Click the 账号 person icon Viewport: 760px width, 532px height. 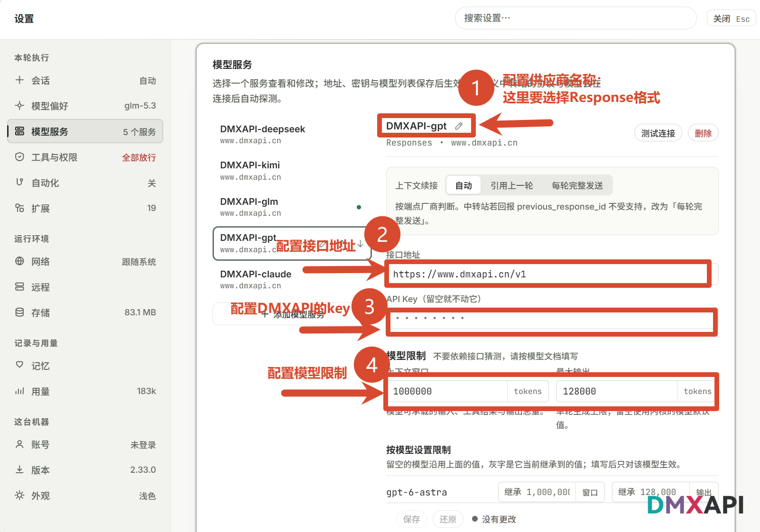pyautogui.click(x=19, y=444)
